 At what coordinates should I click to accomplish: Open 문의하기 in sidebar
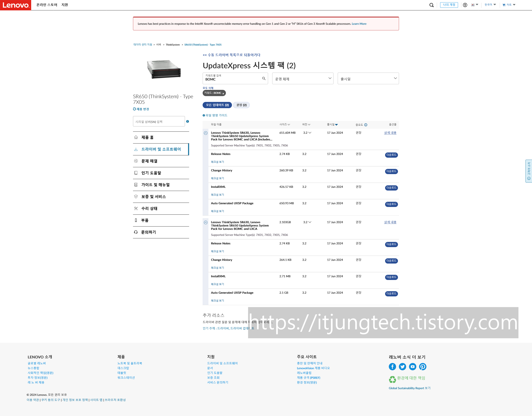(x=161, y=232)
